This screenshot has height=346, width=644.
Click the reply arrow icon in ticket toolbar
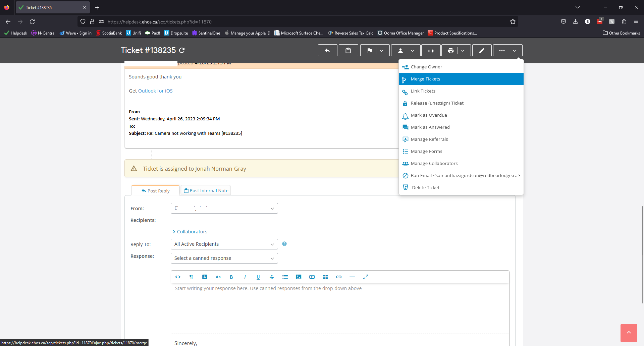327,51
